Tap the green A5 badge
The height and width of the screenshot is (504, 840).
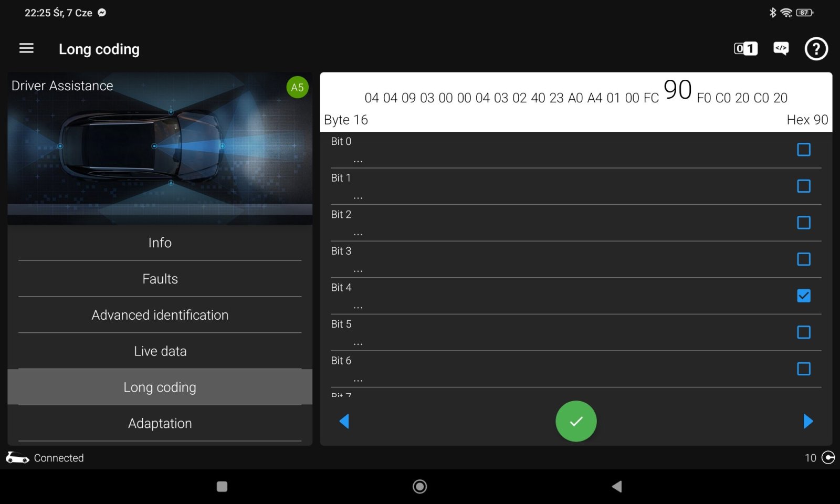point(297,87)
